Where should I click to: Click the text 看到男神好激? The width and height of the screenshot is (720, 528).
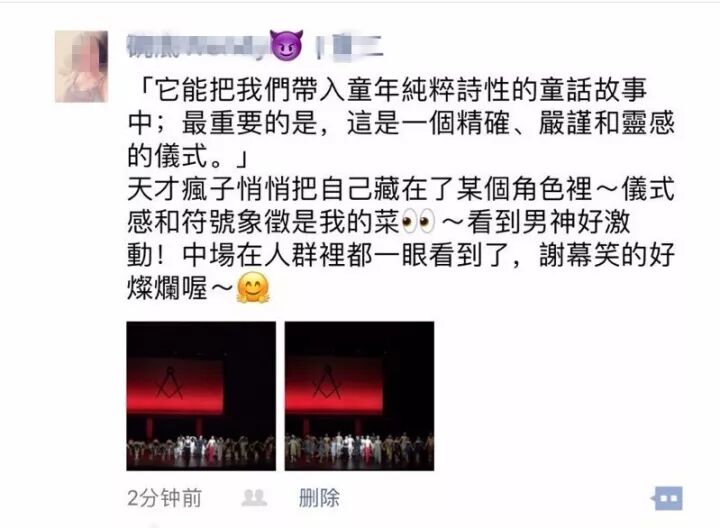[x=548, y=222]
